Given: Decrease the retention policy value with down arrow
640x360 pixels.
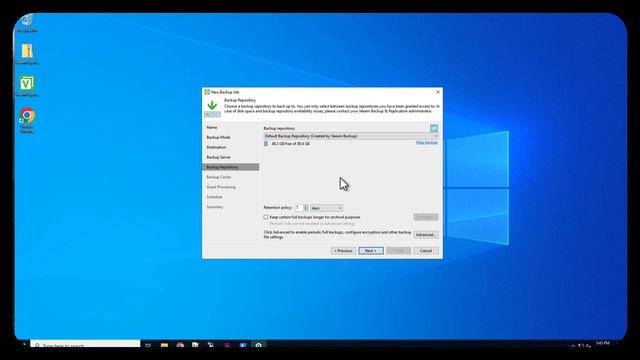Looking at the screenshot, I should pos(306,210).
